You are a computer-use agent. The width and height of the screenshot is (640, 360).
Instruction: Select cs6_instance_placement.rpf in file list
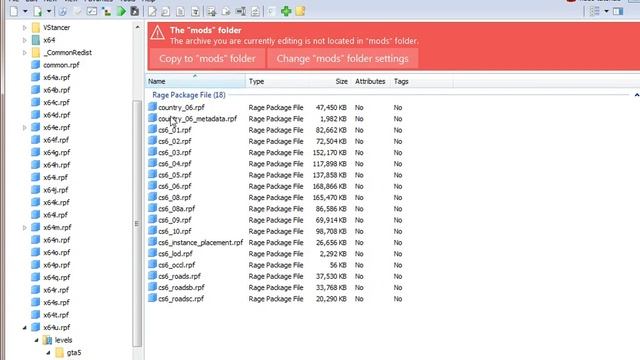200,242
